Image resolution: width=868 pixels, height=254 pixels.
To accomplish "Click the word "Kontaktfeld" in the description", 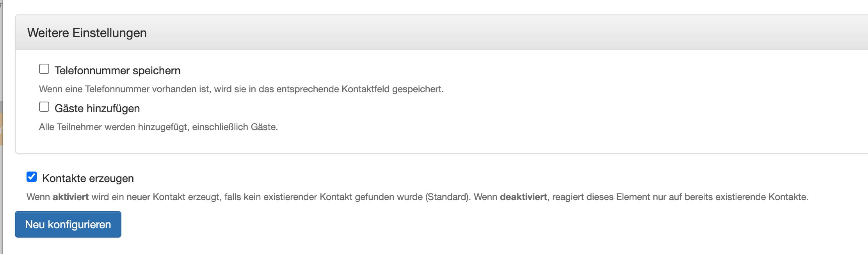I will [x=365, y=89].
